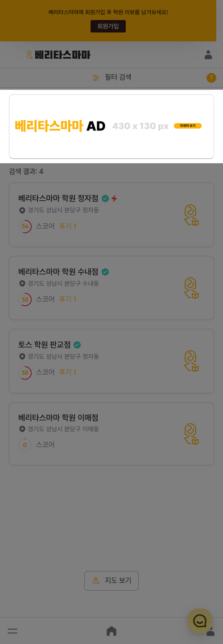Open the 베리타스마마 AD banner
Screen dimensions: 223x644
[x=111, y=126]
